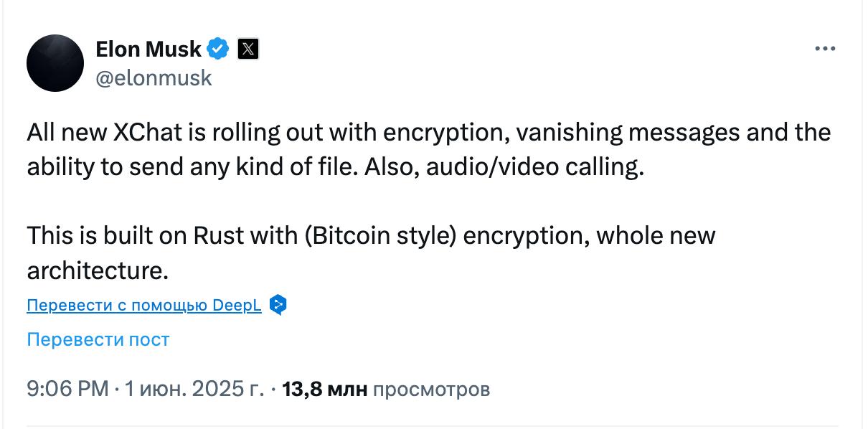The image size is (868, 429).
Task: Click the word "просмотров" after the count
Action: tap(432, 390)
